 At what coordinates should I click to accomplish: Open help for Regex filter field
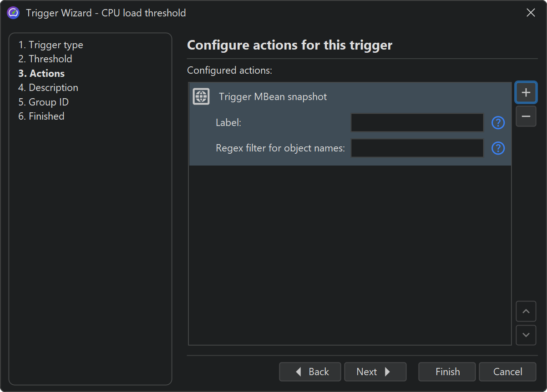pos(498,148)
